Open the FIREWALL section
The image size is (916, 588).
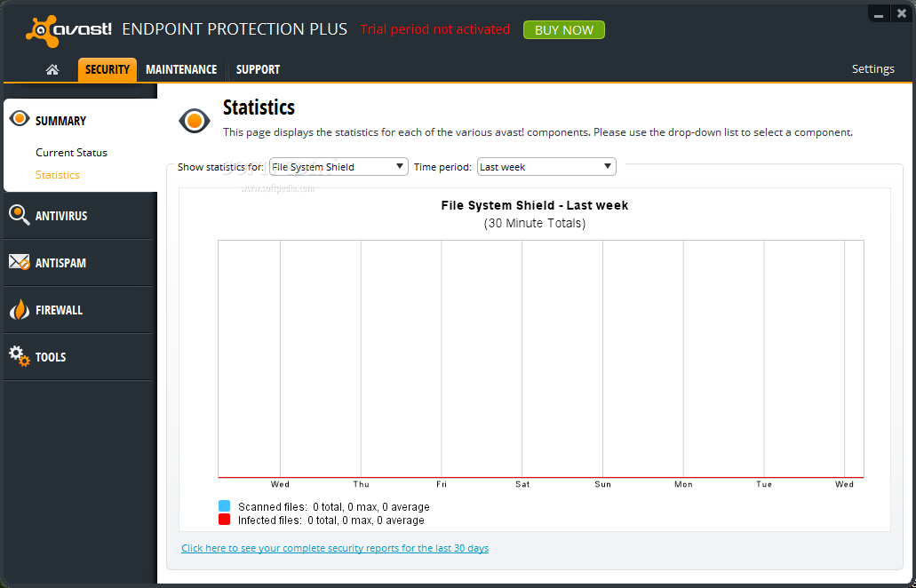(x=59, y=310)
